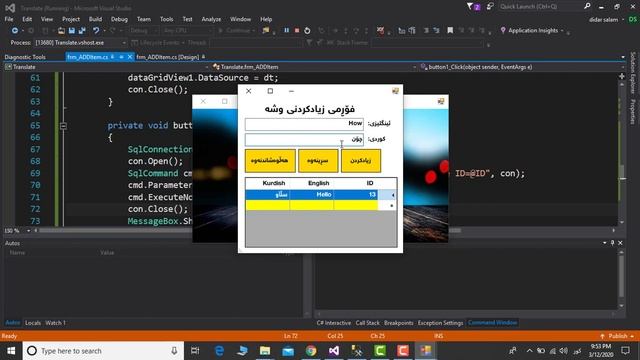Image resolution: width=640 pixels, height=360 pixels.
Task: Click the form icon in dialog title bar
Action: tap(395, 91)
